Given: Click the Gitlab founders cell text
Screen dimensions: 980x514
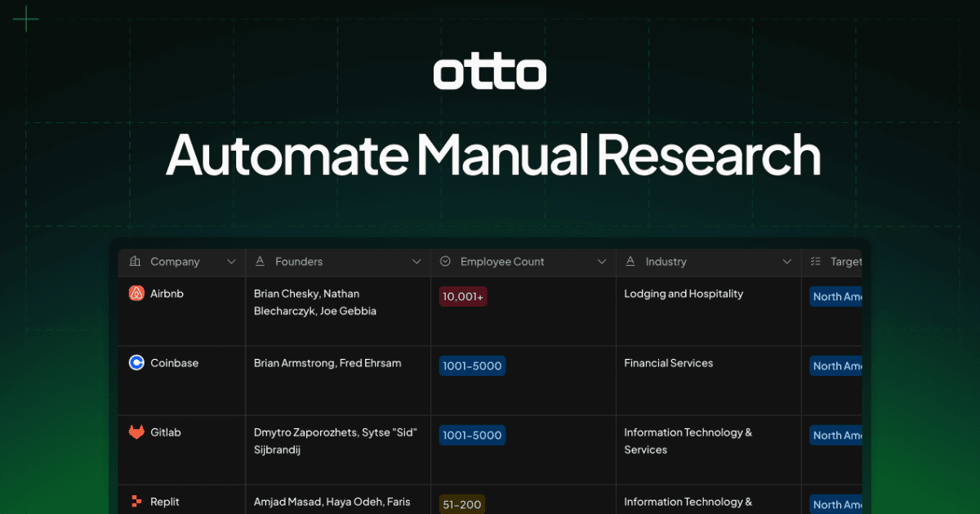Looking at the screenshot, I should pos(335,441).
